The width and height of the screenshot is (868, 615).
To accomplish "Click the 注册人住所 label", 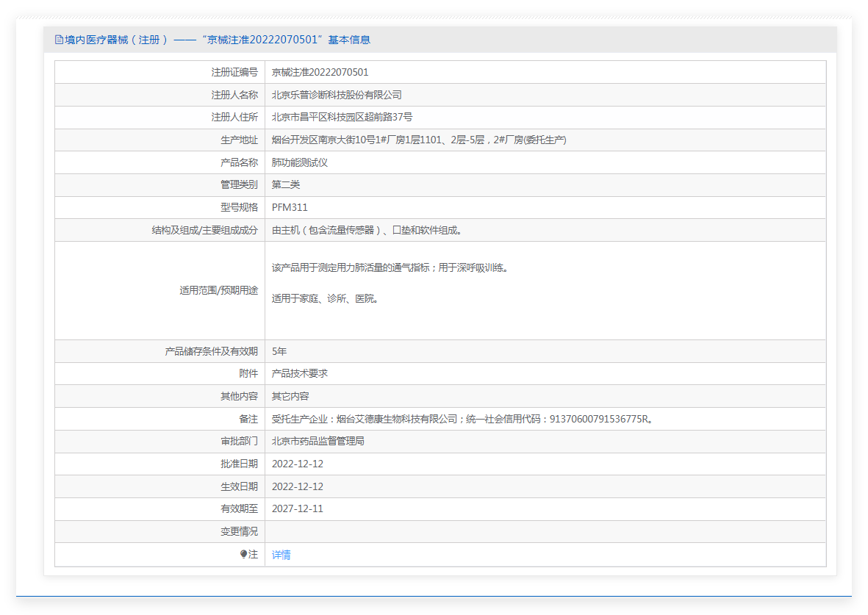I will point(234,118).
